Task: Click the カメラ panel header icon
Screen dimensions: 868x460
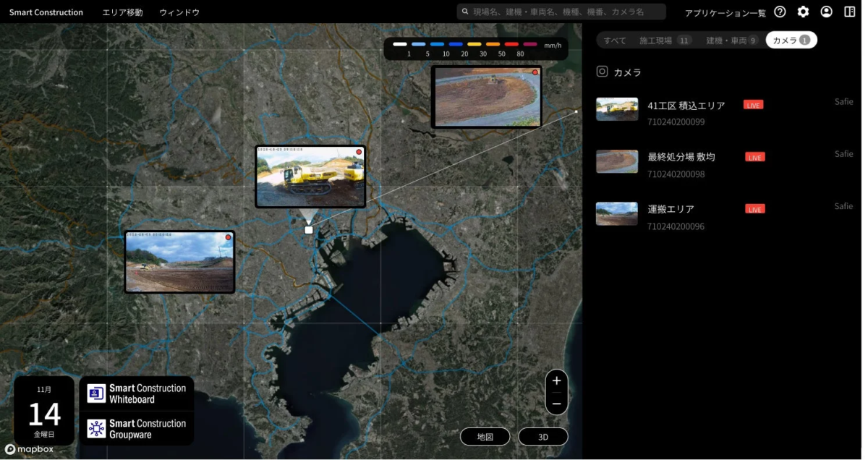Action: pyautogui.click(x=601, y=72)
